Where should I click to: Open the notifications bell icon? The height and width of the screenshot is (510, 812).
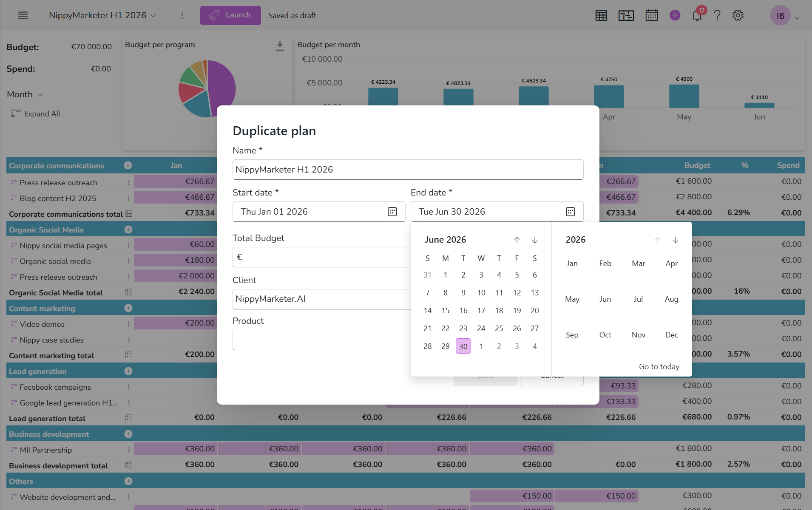[697, 16]
